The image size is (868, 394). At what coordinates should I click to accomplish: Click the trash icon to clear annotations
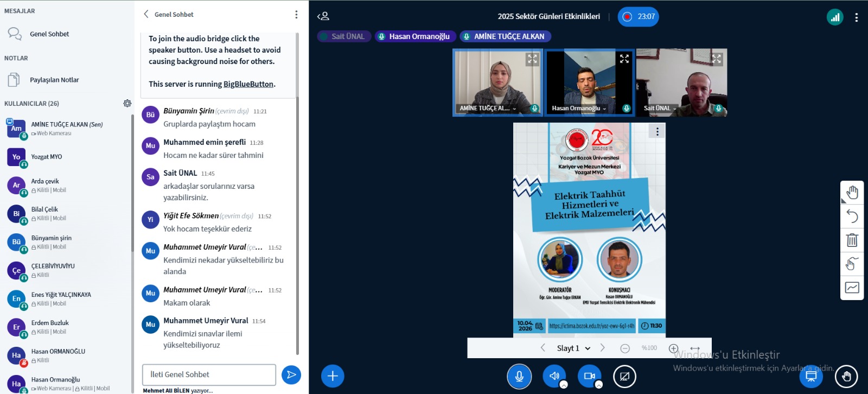[852, 240]
